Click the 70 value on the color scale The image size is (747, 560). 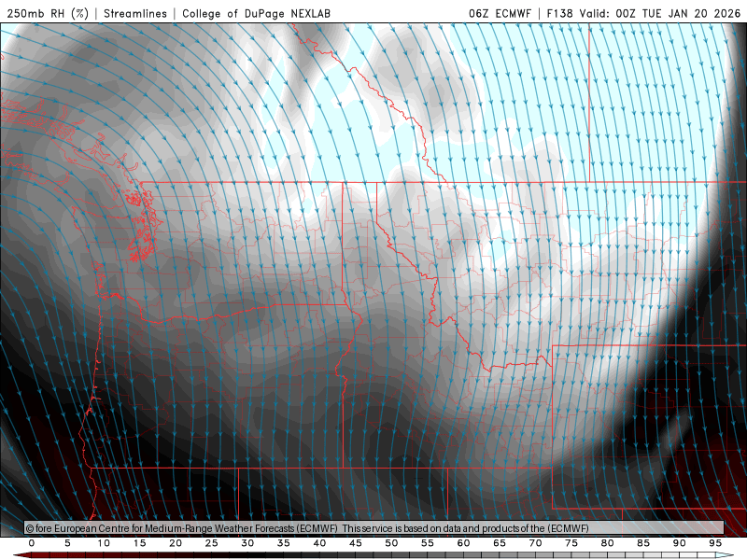535,543
